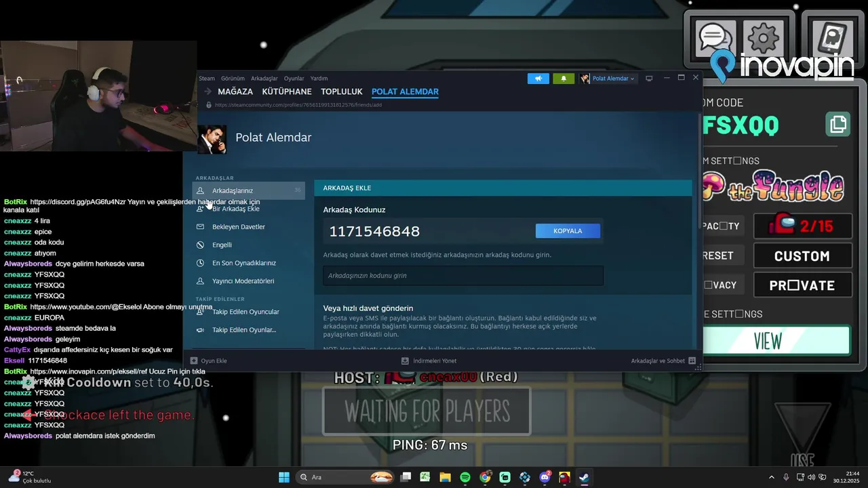
Task: Click the clock icon for En Son Oynadıklarınız
Action: coord(200,263)
